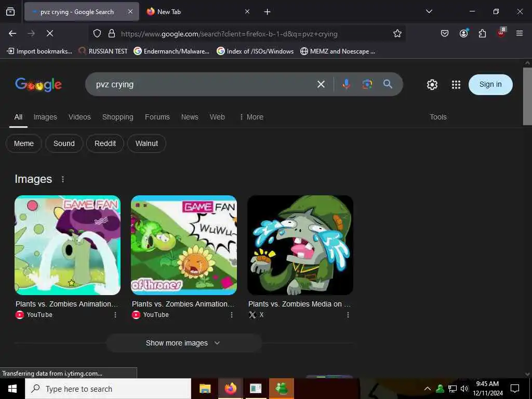532x399 pixels.
Task: View site security padlock info
Action: [112, 34]
